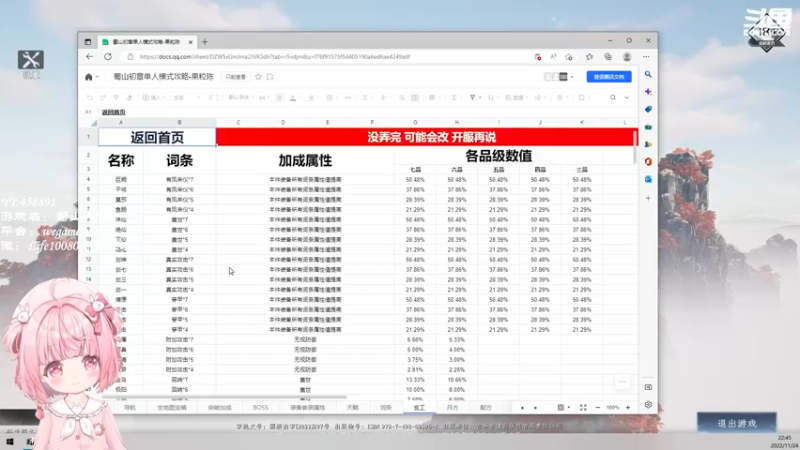Click the exit game button
The height and width of the screenshot is (450, 800).
[x=737, y=423]
